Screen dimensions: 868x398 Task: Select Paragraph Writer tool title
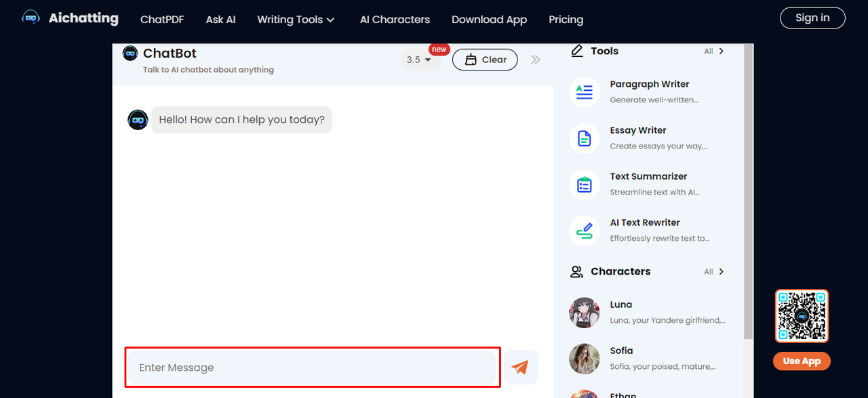point(649,84)
